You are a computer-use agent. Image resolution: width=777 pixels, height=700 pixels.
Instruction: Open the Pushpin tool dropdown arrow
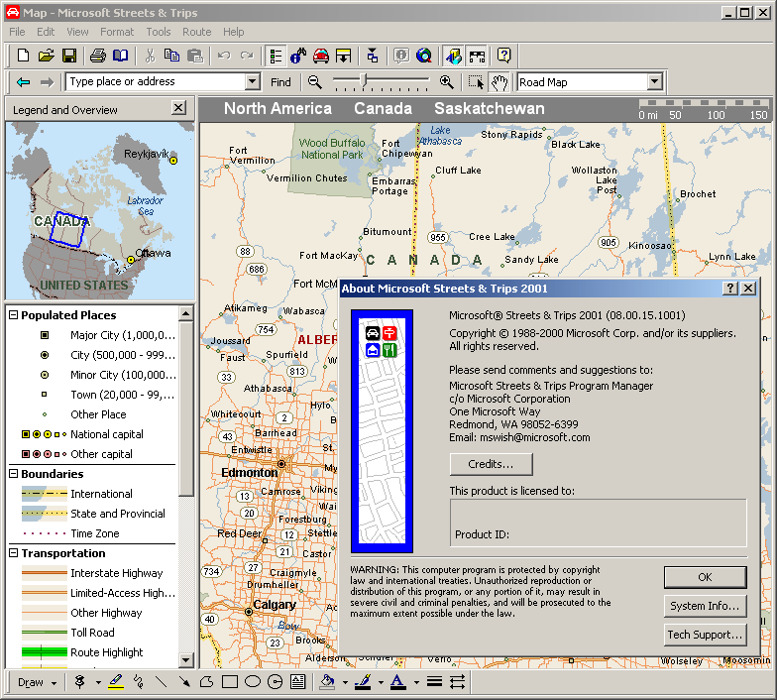pyautogui.click(x=98, y=682)
